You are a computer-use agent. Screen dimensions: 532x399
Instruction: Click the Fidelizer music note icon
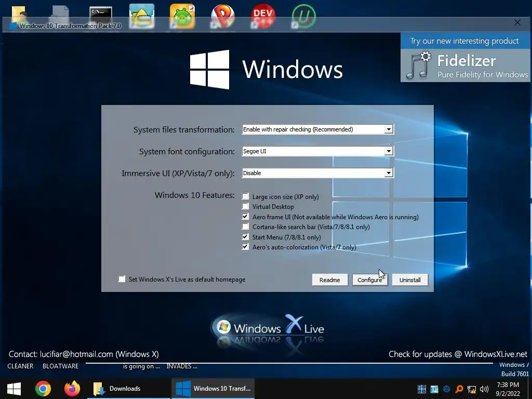pyautogui.click(x=418, y=65)
